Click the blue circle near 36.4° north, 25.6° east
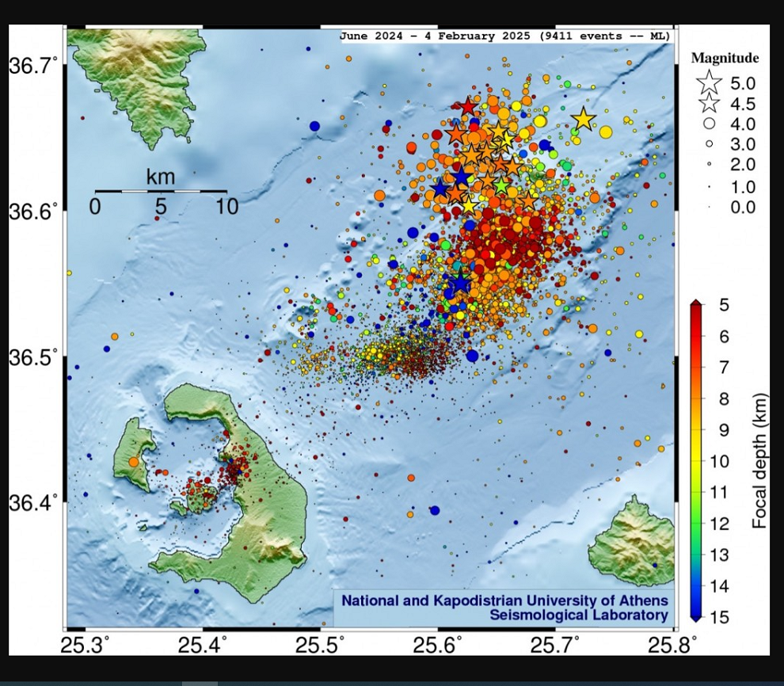The image size is (784, 686). [x=434, y=510]
